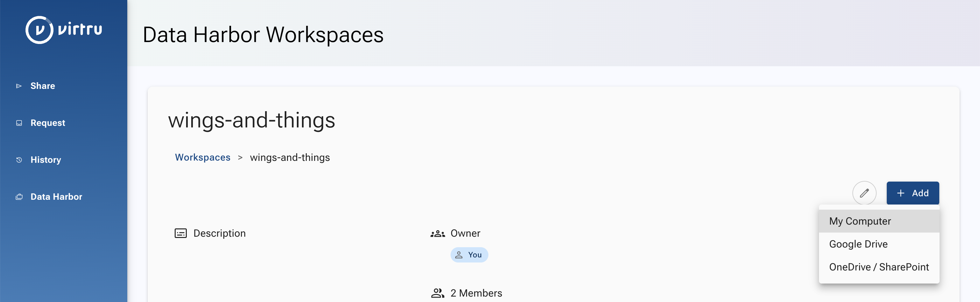This screenshot has width=980, height=302.
Task: Click the Share arrow icon
Action: (19, 86)
